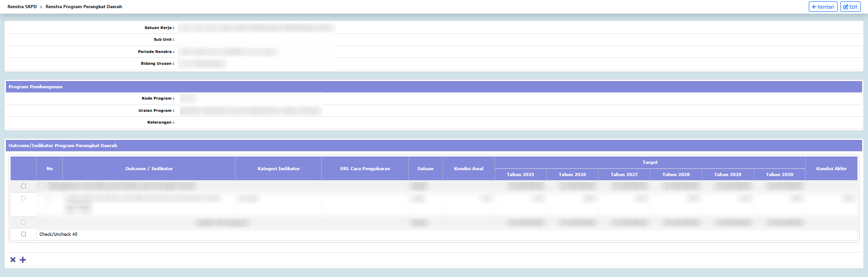Click Outcome/Indikator Program Perangkat Daerah section header
The width and height of the screenshot is (868, 277).
pyautogui.click(x=63, y=146)
